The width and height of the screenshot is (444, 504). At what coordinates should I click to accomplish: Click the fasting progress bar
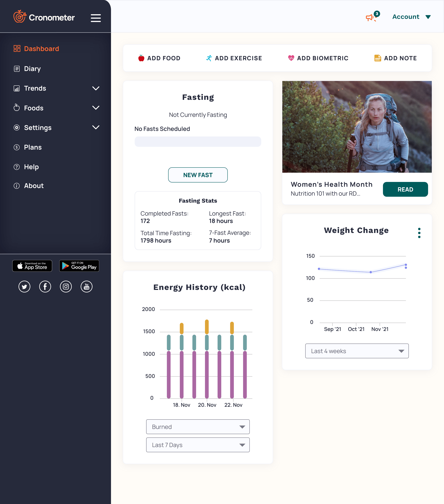pyautogui.click(x=198, y=142)
